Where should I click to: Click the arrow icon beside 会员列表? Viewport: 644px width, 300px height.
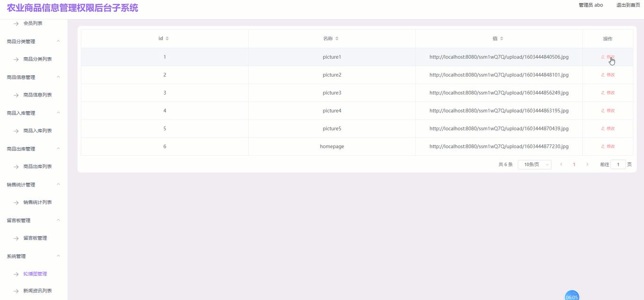point(16,23)
